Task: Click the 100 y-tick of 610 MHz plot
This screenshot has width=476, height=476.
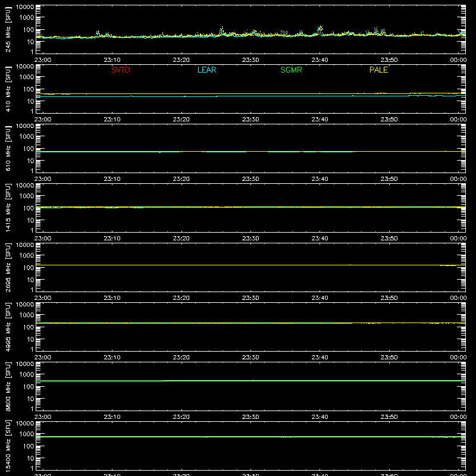Action: 29,149
